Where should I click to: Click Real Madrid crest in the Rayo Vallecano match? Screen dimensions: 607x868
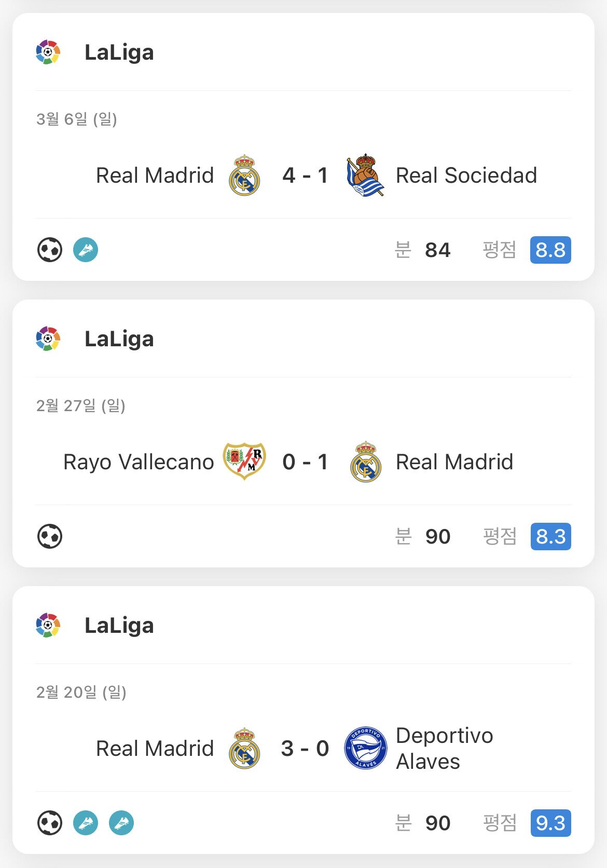point(365,462)
